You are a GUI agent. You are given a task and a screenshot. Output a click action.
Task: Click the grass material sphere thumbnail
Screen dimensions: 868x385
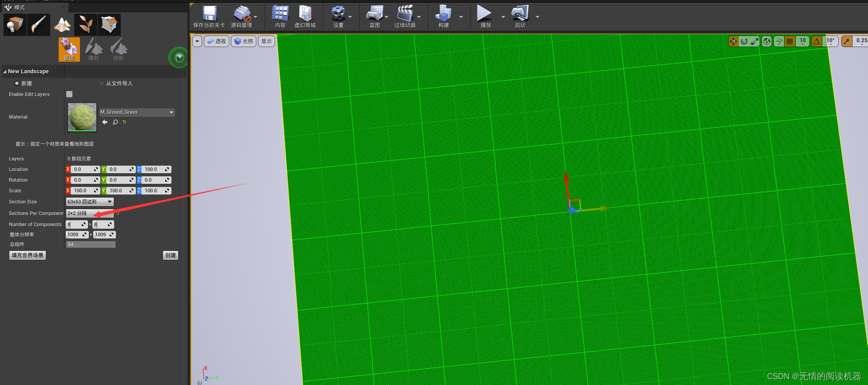82,117
